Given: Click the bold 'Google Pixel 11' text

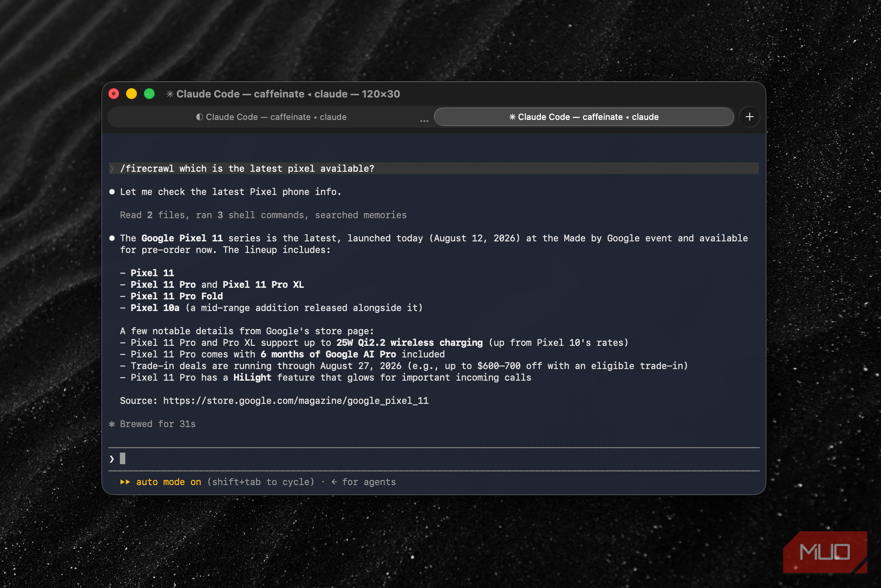Looking at the screenshot, I should point(182,238).
